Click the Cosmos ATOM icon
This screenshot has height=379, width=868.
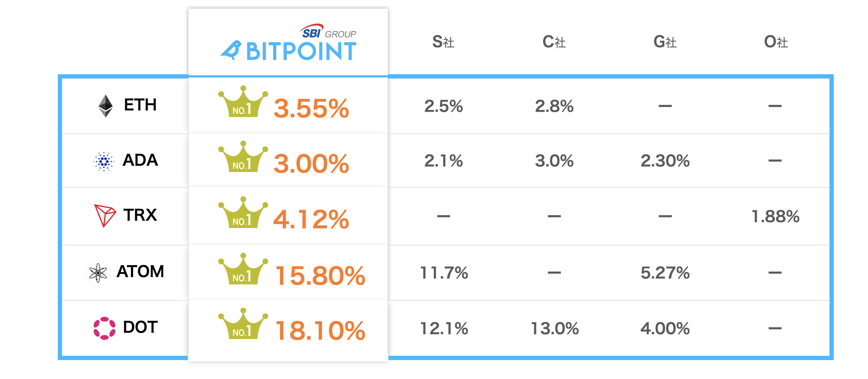tap(98, 273)
